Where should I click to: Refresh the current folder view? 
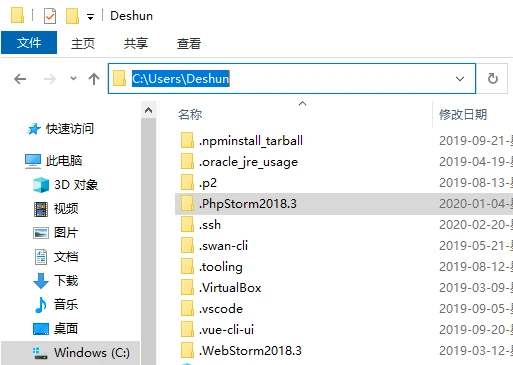click(x=493, y=79)
